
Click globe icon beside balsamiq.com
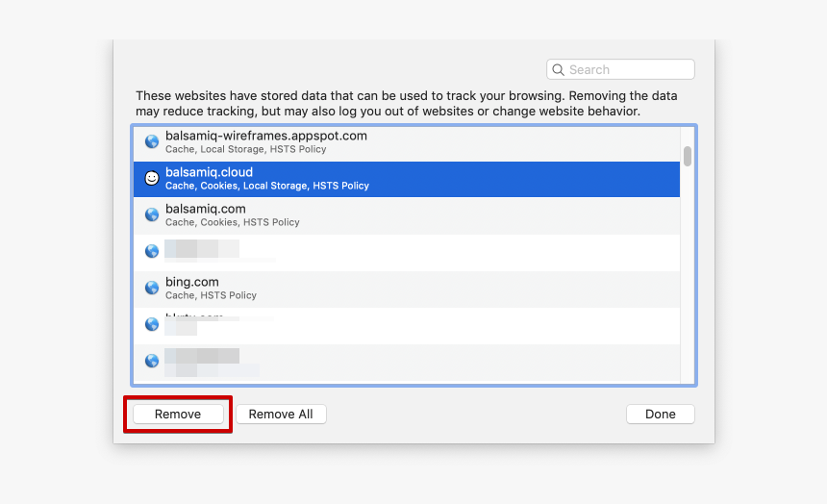[x=152, y=214]
